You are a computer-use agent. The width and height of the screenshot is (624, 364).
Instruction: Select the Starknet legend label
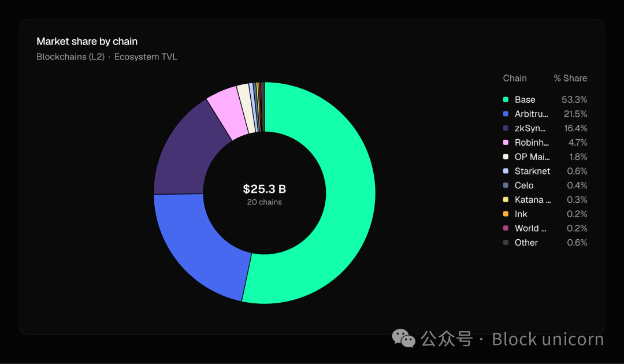point(533,171)
